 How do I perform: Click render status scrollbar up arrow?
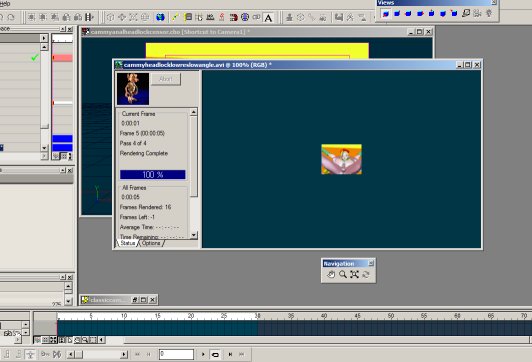pyautogui.click(x=193, y=112)
